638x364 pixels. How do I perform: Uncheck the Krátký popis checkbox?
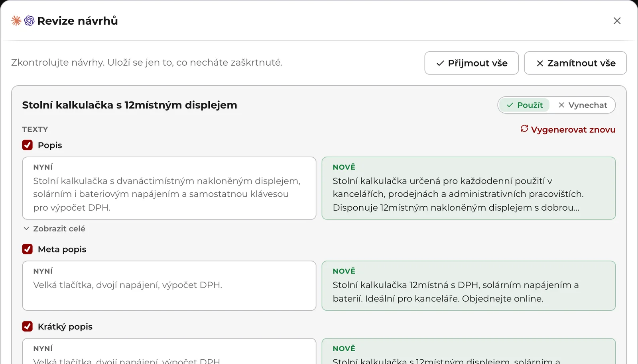tap(28, 327)
